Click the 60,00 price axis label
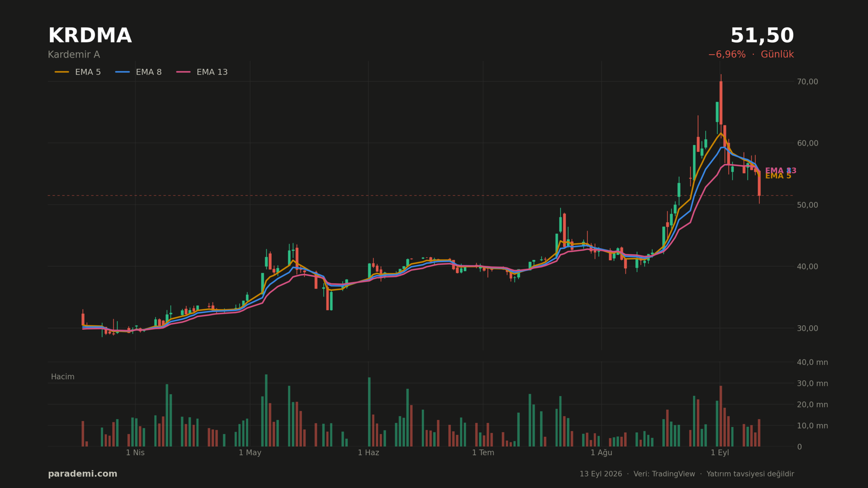Viewport: 868px width, 488px height. tap(807, 143)
